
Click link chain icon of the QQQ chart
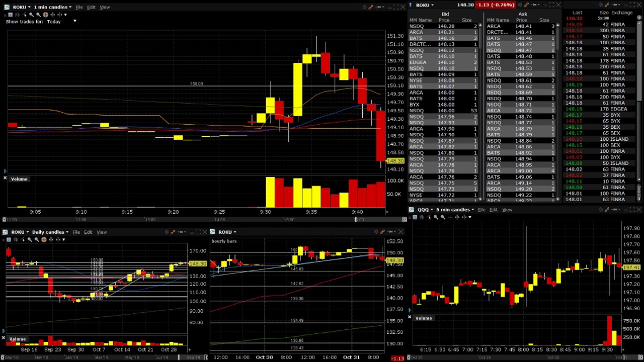(x=607, y=210)
